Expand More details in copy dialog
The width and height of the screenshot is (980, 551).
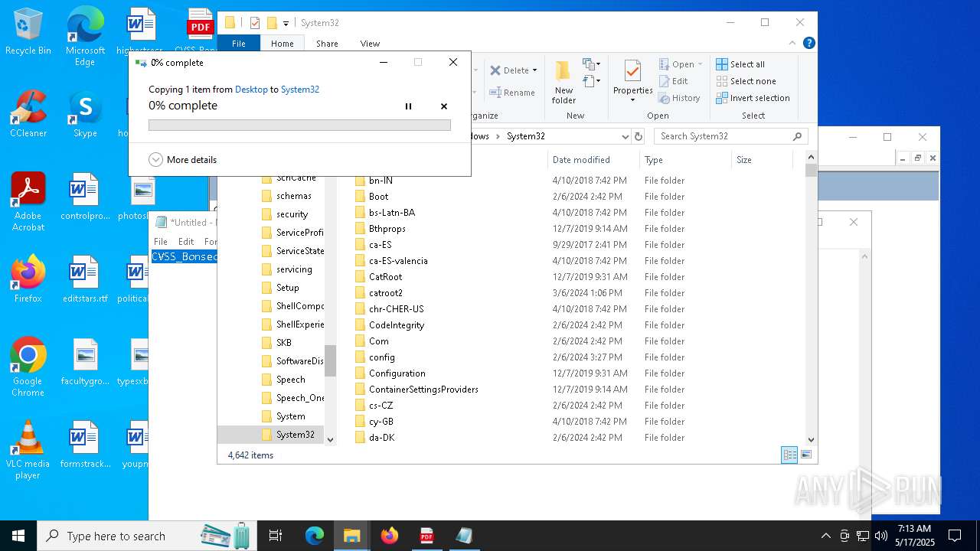[182, 160]
